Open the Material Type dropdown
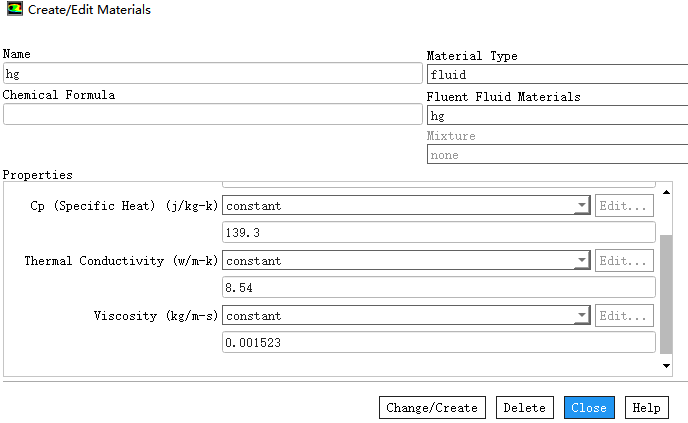This screenshot has height=423, width=688. coord(556,74)
